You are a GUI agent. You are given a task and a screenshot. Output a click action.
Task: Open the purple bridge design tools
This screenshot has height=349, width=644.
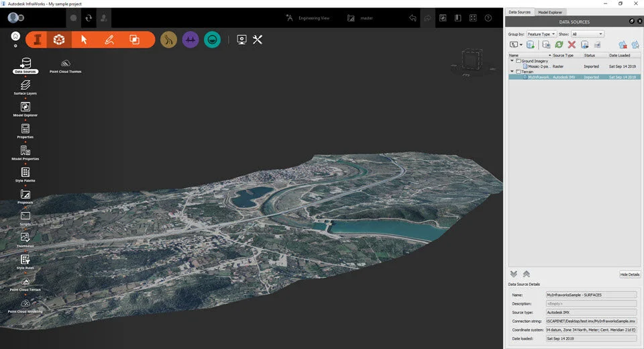[x=190, y=40]
